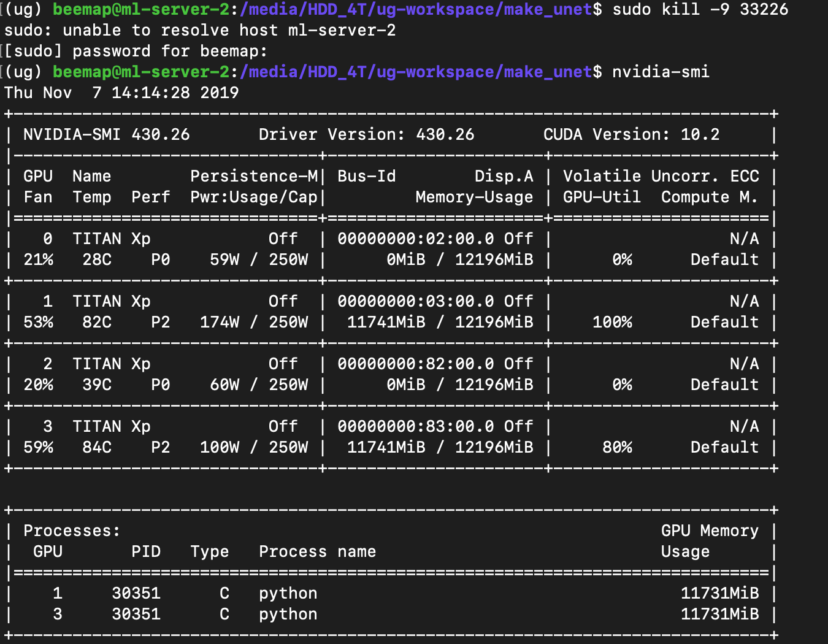
Task: Select GPU 3 memory '11741MiB / 12196MiB'
Action: coord(440,447)
